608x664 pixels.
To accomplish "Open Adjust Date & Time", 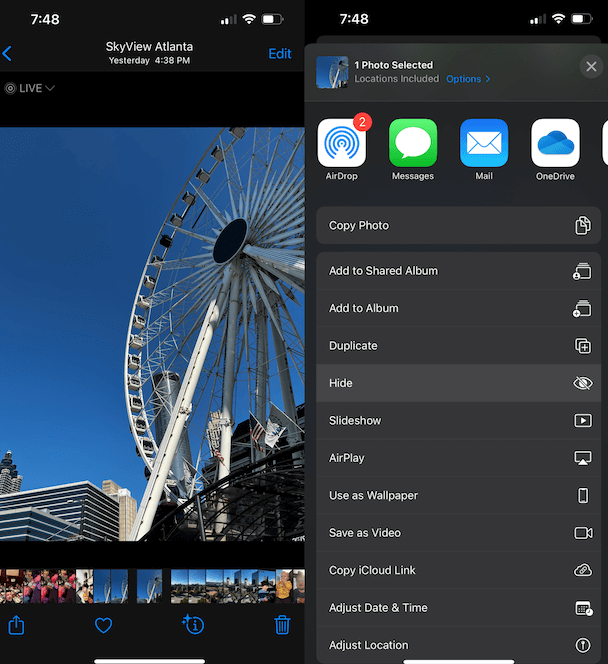I will click(459, 608).
